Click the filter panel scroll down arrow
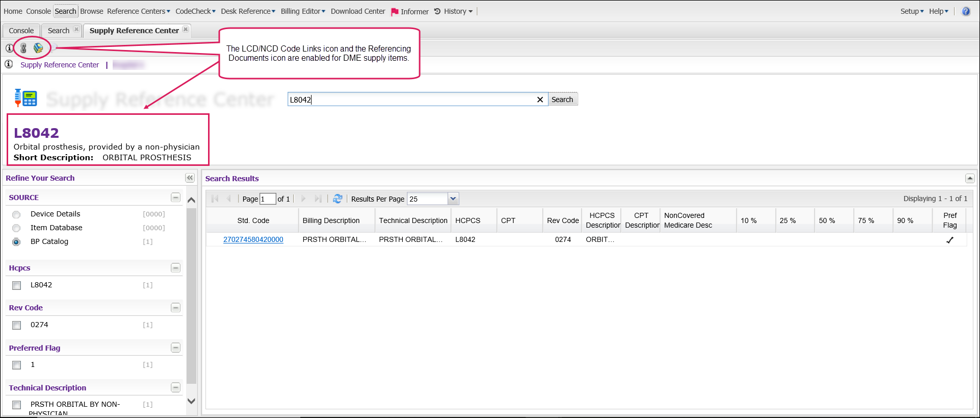 pyautogui.click(x=191, y=401)
